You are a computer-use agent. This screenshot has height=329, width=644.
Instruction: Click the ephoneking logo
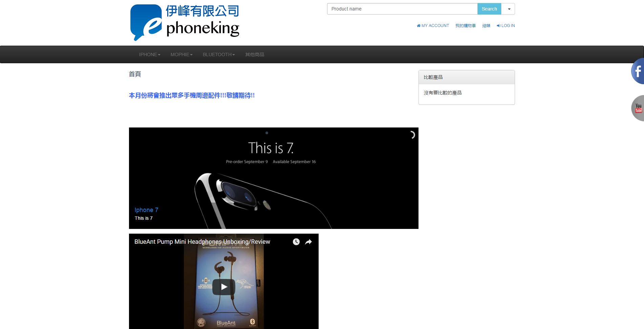(185, 22)
